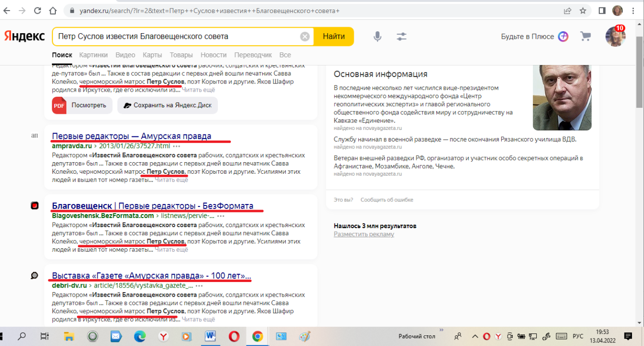Open the Товары tab
This screenshot has width=644, height=346.
point(181,55)
